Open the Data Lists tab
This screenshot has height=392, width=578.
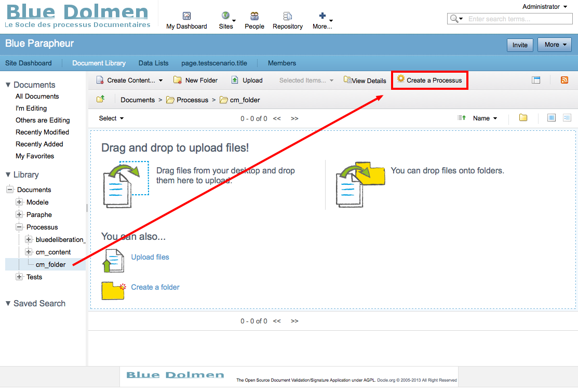[x=153, y=63]
